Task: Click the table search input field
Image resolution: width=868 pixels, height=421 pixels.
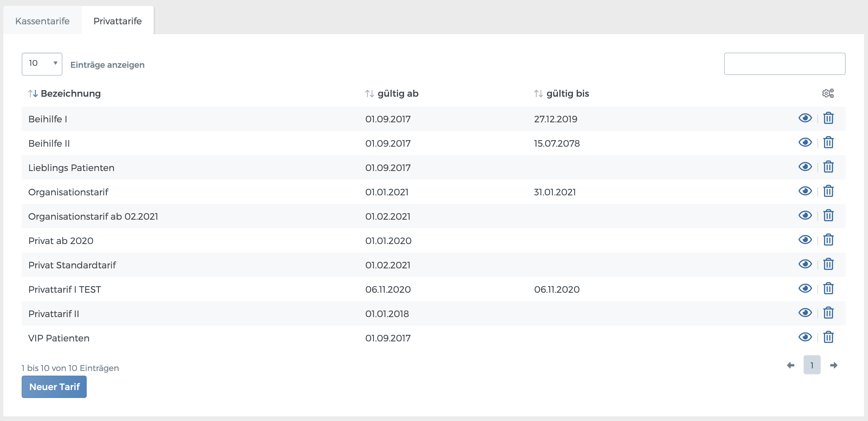Action: pyautogui.click(x=784, y=64)
